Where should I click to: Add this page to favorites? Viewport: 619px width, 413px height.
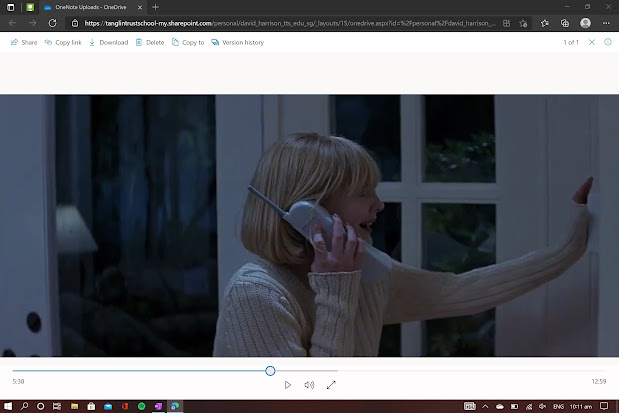523,23
